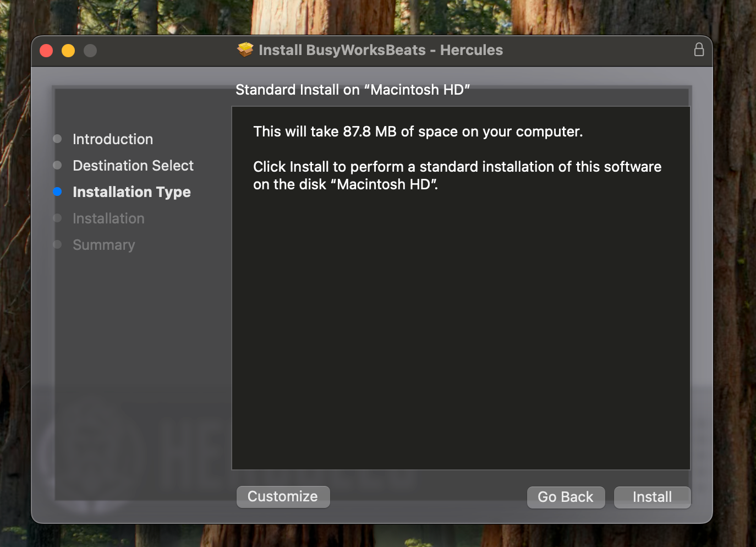This screenshot has height=547, width=756.
Task: Click the Installation Type step label
Action: click(132, 192)
